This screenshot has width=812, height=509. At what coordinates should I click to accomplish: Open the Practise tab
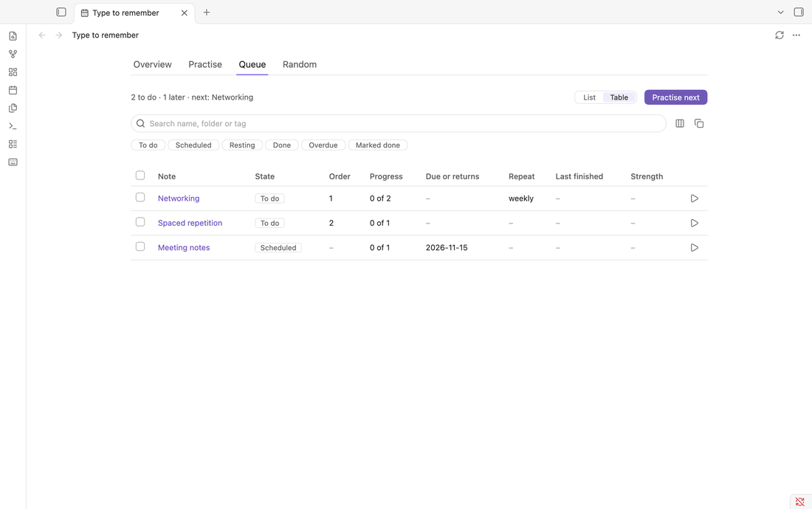[205, 65]
